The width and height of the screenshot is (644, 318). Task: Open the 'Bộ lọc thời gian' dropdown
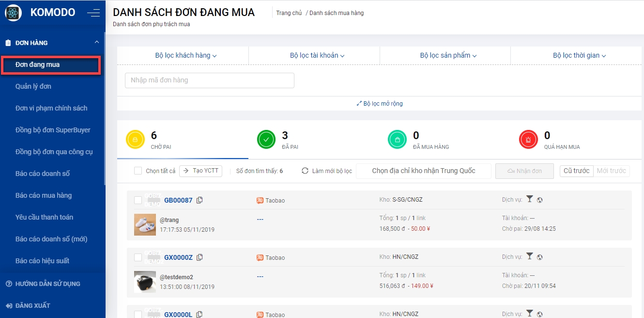[x=579, y=55]
